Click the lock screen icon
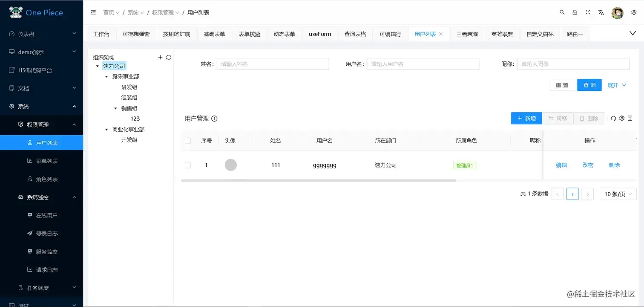Screen dimensions: 644x307 (575, 12)
